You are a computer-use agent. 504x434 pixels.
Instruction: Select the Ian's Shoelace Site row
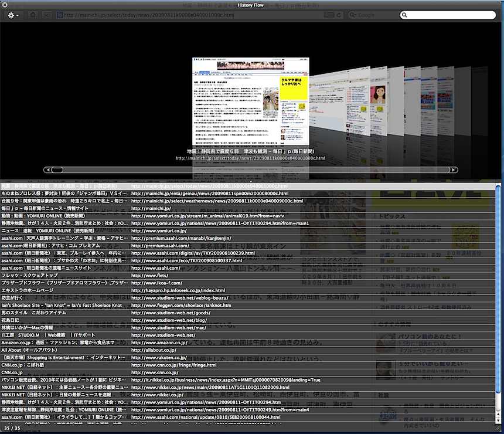click(247, 306)
